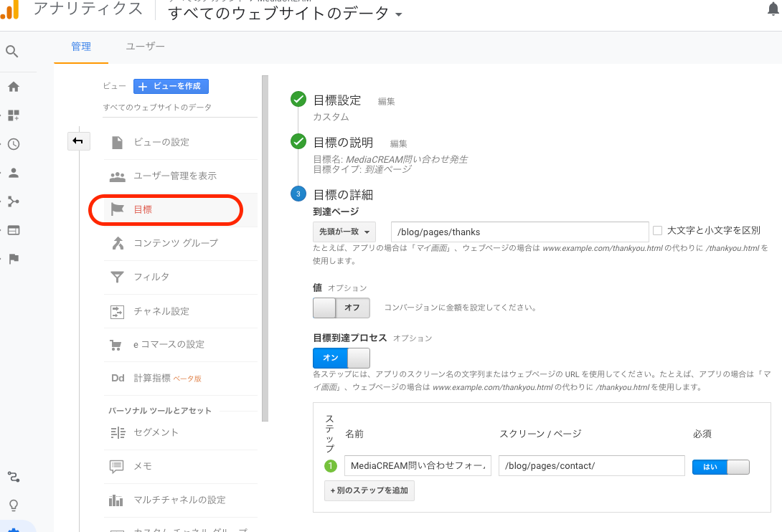Image resolution: width=782 pixels, height=532 pixels.
Task: Click the bar chart icon beside マルチチャネルの設定
Action: click(116, 500)
